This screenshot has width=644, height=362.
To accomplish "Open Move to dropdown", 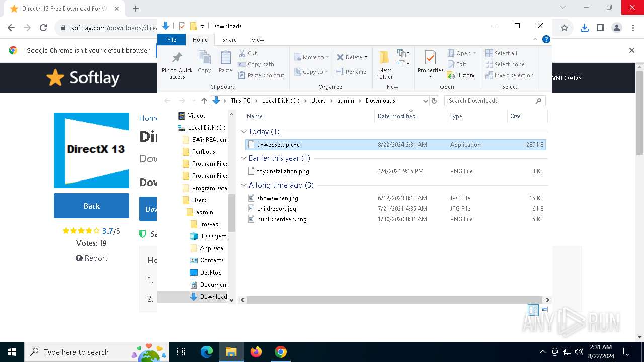I will pyautogui.click(x=311, y=57).
